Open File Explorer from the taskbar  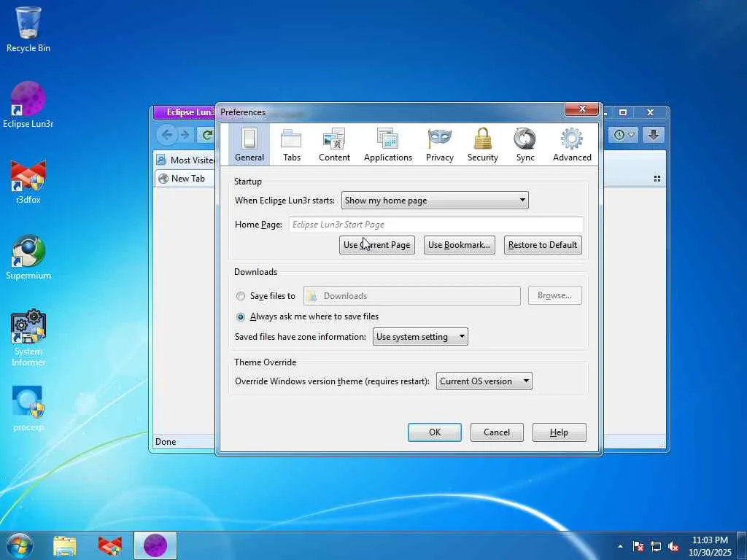point(64,545)
